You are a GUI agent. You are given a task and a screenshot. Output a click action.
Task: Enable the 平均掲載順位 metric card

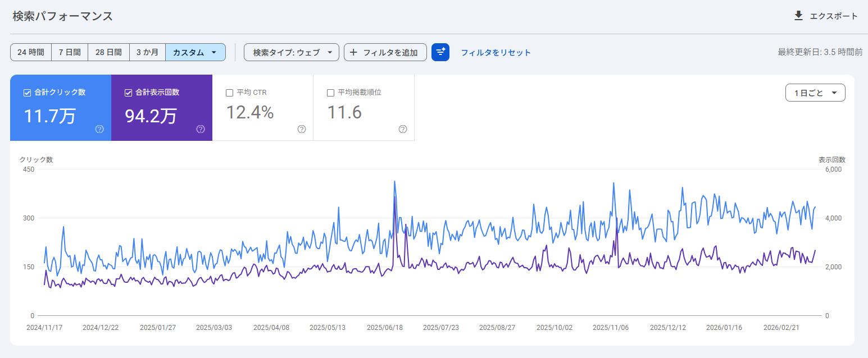tap(330, 92)
